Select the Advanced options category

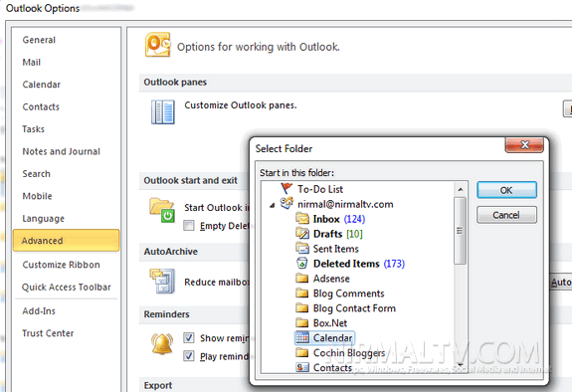pos(66,241)
